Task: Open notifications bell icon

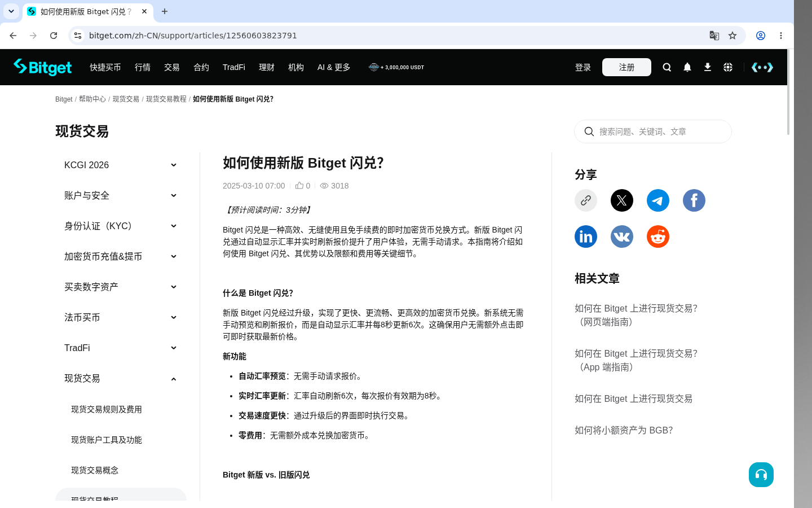Action: (687, 67)
